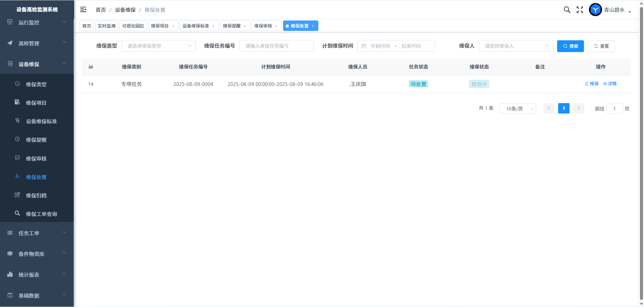Screen dimensions: 644x307
Task: Click the 重置 button
Action: click(601, 46)
